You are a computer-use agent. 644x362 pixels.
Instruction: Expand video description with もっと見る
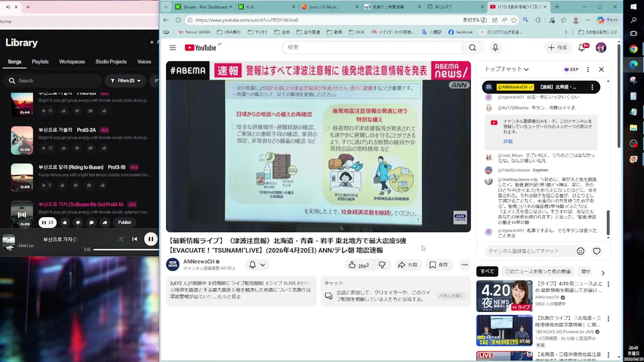(230, 297)
